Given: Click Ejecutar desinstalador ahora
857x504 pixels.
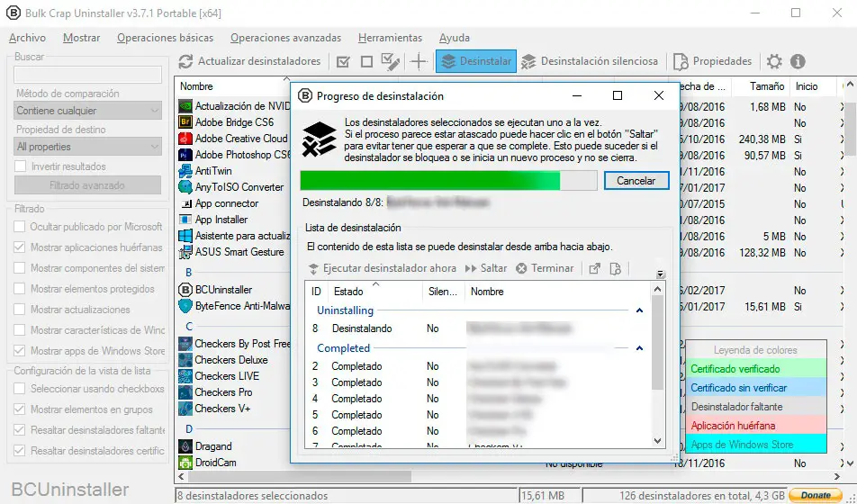Looking at the screenshot, I should (x=382, y=268).
